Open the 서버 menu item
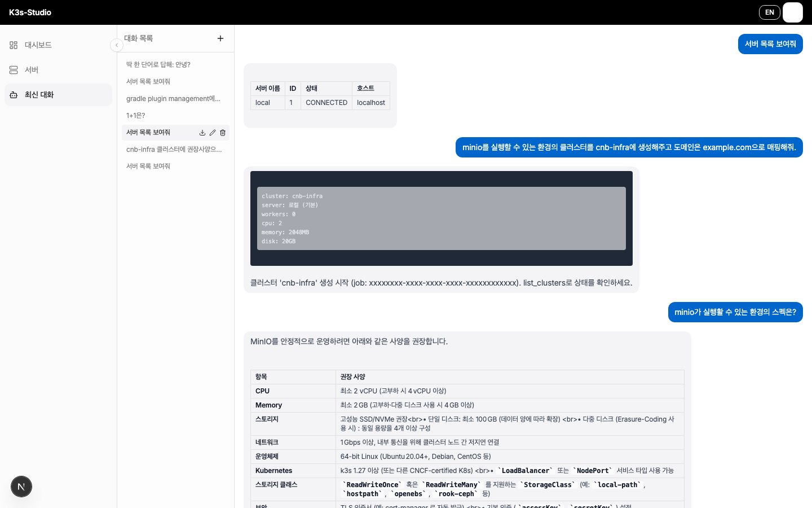This screenshot has height=508, width=812. tap(59, 70)
